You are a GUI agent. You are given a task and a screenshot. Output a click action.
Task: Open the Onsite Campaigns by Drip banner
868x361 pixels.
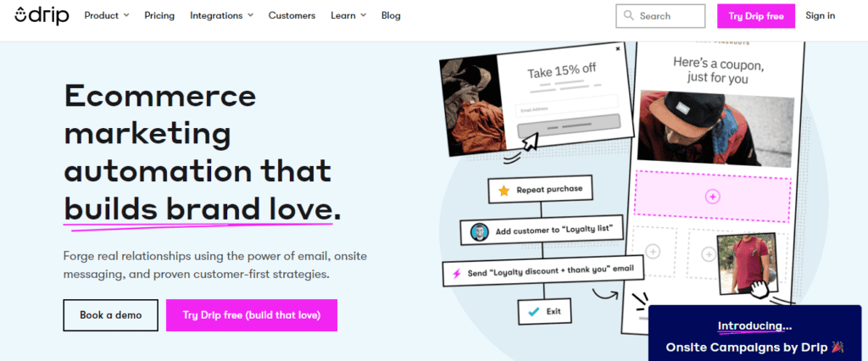(754, 336)
